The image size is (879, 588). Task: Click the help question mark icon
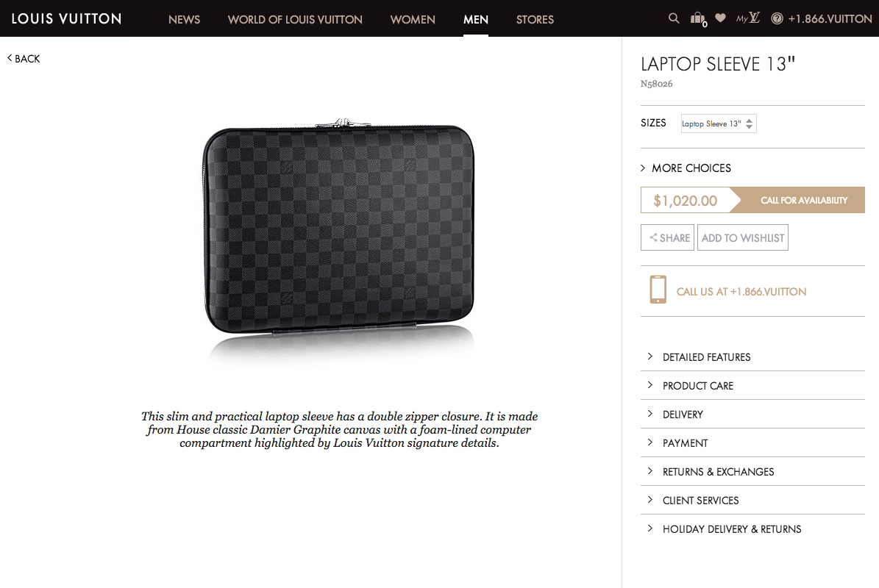(x=777, y=18)
